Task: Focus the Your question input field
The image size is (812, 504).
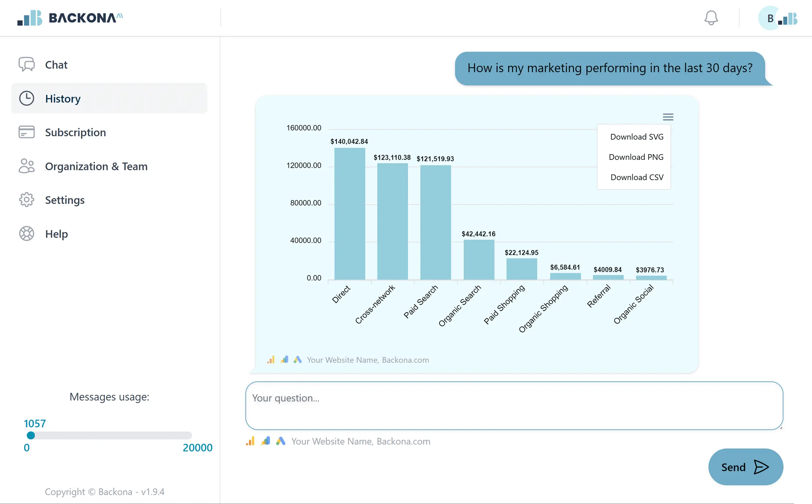Action: (x=514, y=406)
